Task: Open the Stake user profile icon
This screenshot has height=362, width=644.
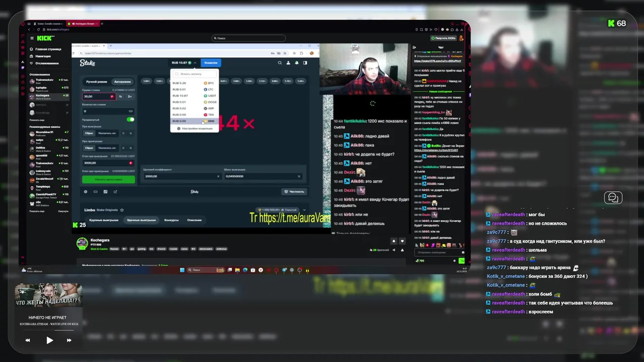Action: [288, 63]
